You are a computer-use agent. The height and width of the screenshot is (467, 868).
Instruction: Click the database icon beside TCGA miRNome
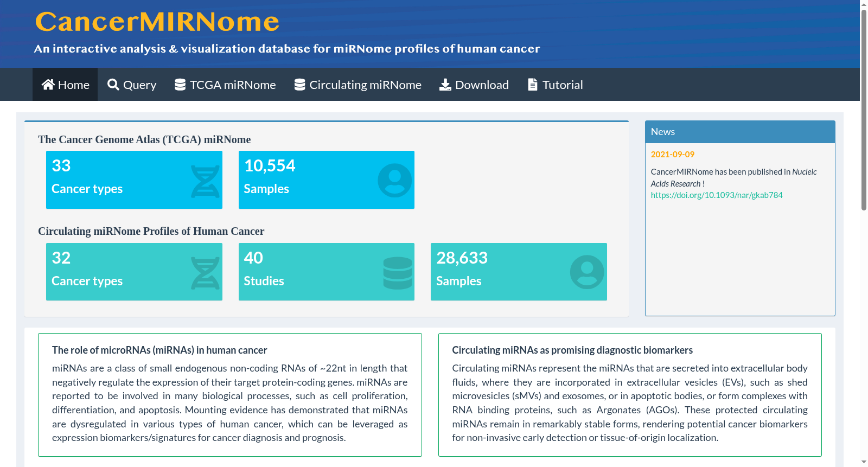[180, 85]
